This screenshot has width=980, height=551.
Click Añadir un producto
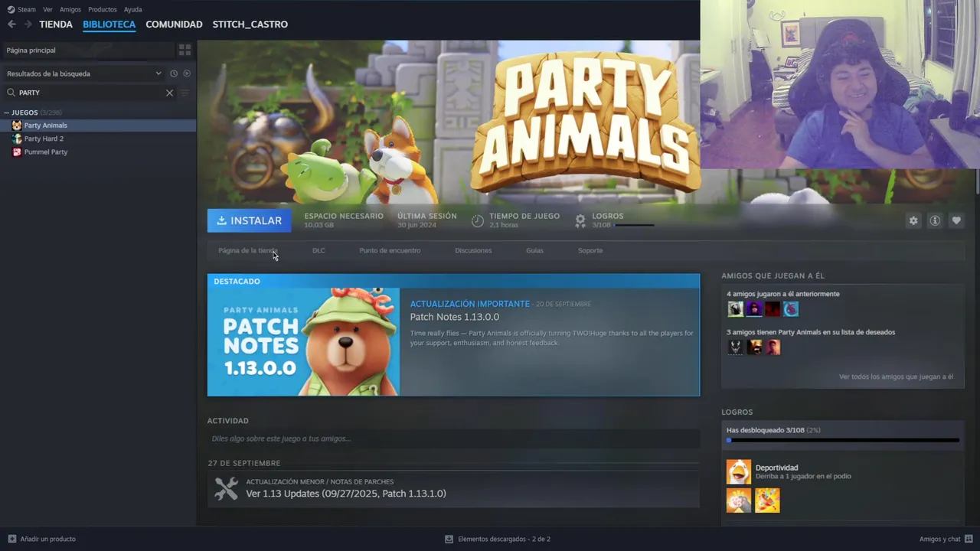[42, 539]
